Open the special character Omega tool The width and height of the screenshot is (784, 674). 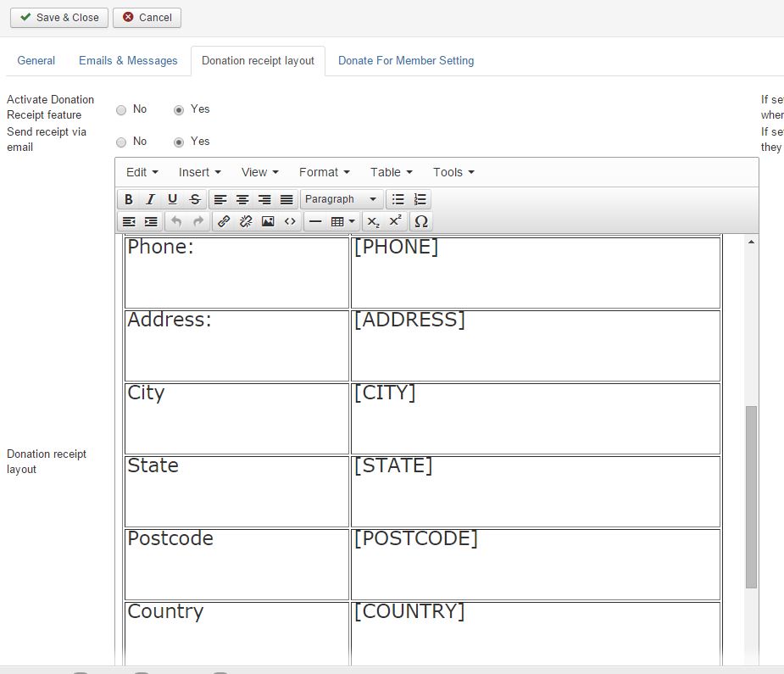coord(420,221)
